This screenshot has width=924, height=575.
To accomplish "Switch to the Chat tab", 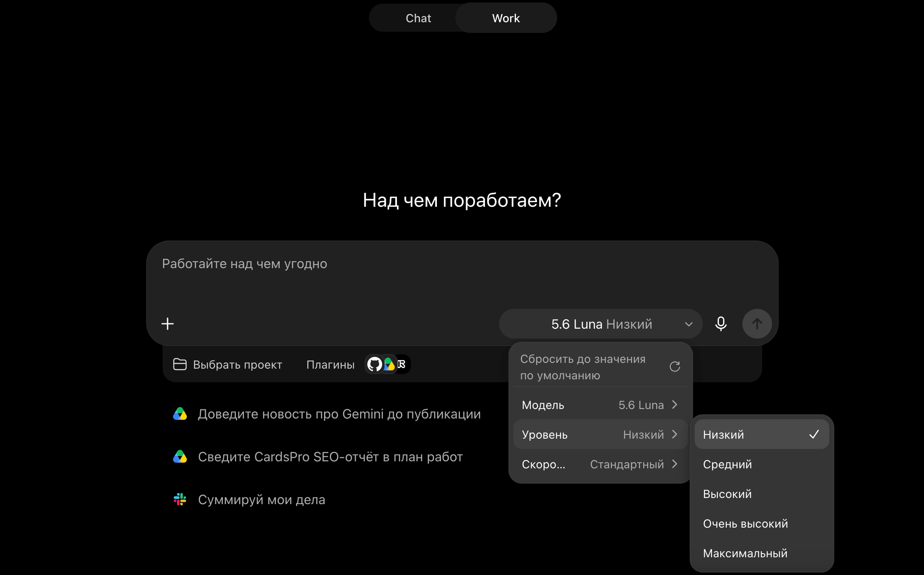I will (x=418, y=18).
